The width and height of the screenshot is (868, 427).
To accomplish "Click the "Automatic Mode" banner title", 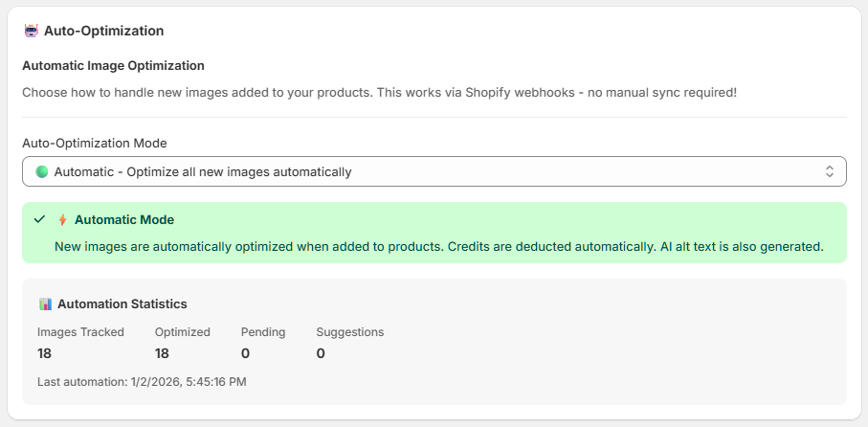I will 124,220.
